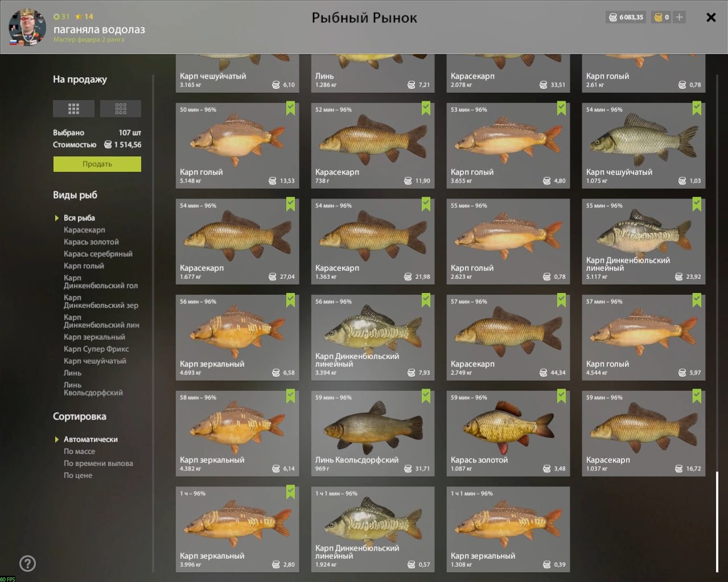Filter list to Линь species
Screen dimensions: 728x582
click(72, 373)
